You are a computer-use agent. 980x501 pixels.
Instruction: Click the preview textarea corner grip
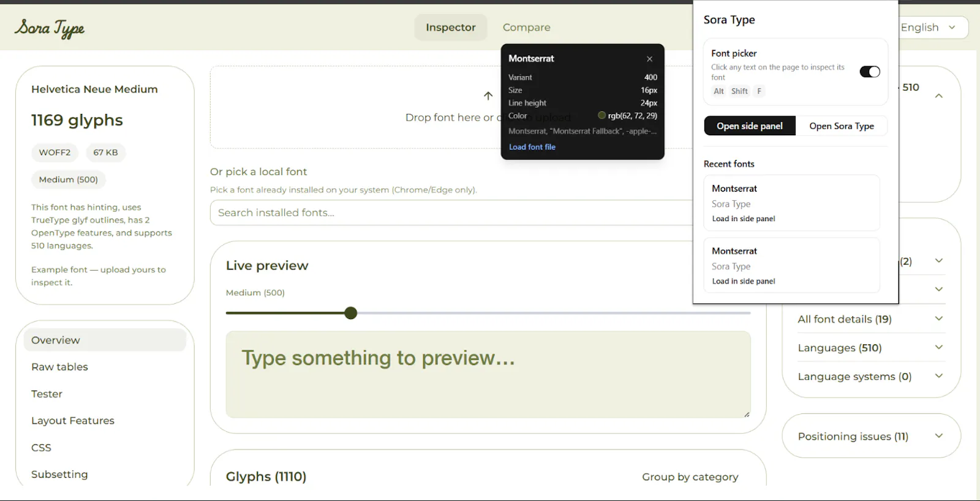[x=747, y=414]
